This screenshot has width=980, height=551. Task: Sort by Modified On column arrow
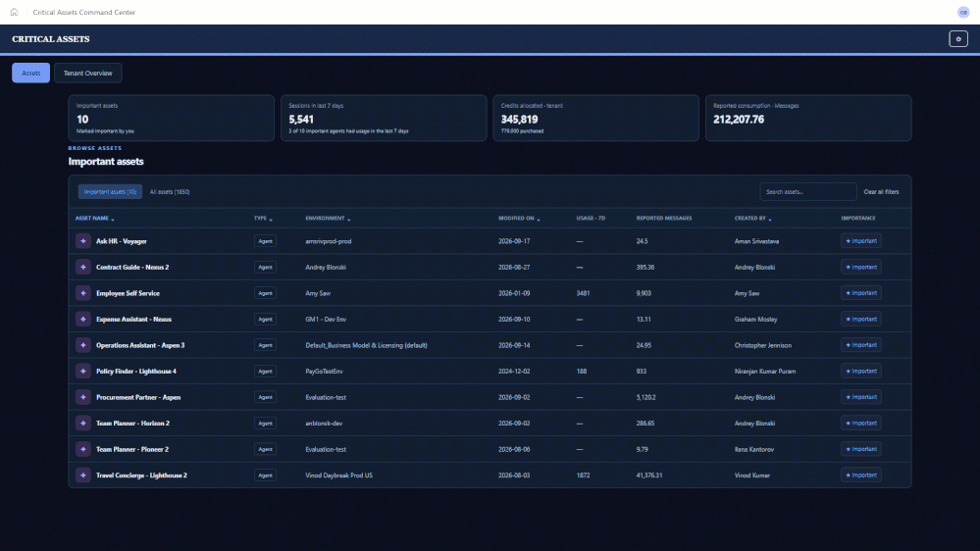pyautogui.click(x=539, y=220)
